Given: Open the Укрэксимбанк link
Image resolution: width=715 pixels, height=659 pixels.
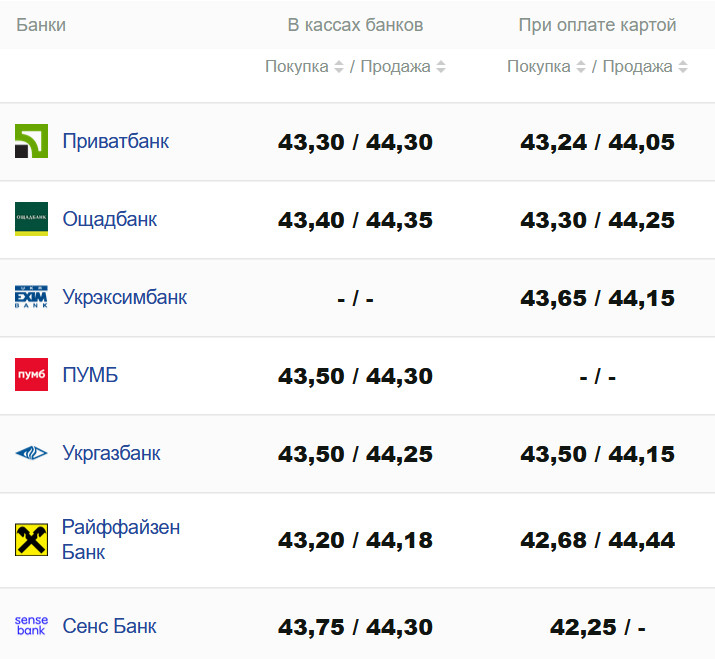Looking at the screenshot, I should click(x=124, y=297).
